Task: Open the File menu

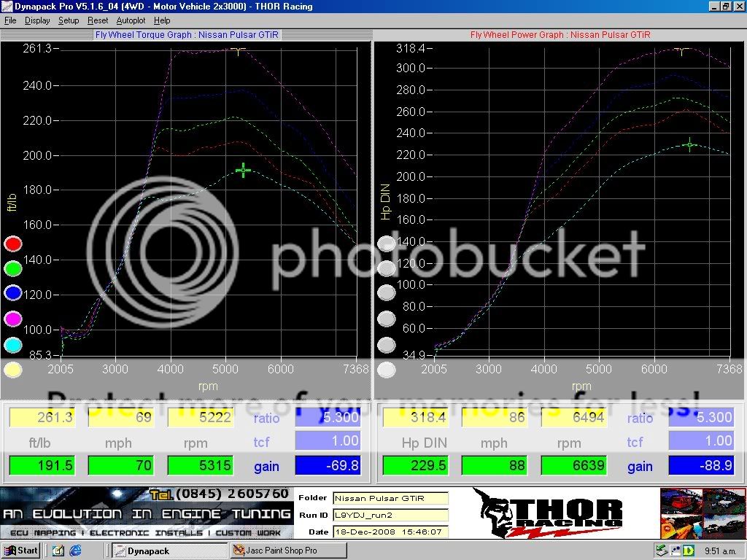Action: click(10, 20)
